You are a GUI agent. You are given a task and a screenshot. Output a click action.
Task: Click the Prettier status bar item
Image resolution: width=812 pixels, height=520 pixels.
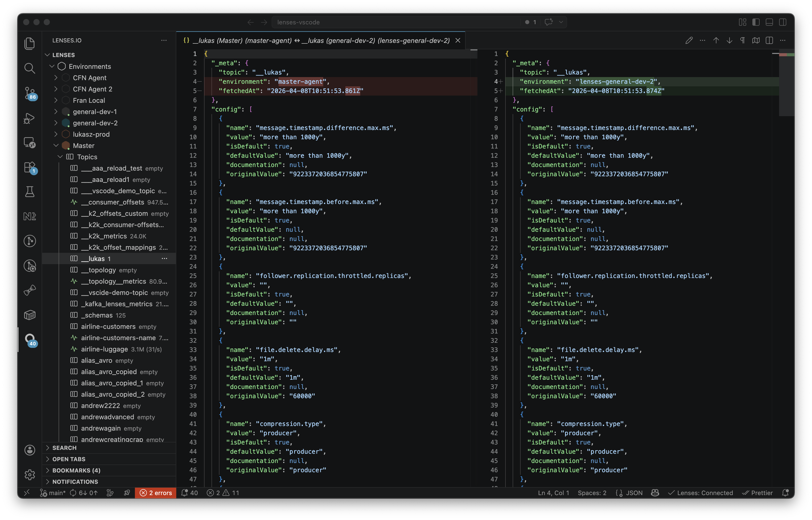click(757, 493)
